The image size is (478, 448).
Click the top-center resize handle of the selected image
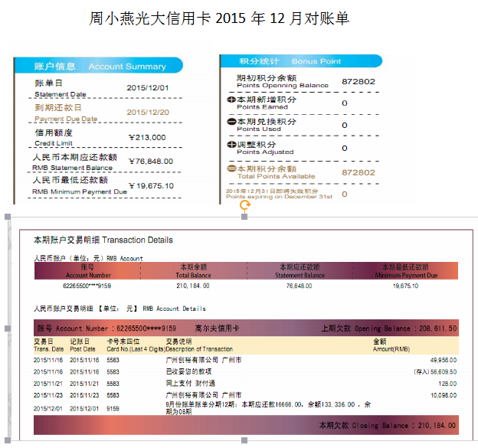click(x=244, y=217)
